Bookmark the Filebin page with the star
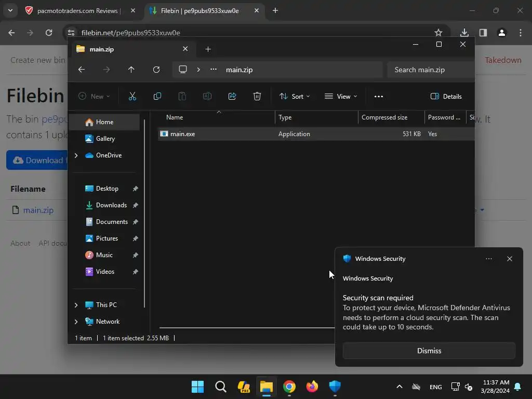Image resolution: width=532 pixels, height=399 pixels. [438, 33]
